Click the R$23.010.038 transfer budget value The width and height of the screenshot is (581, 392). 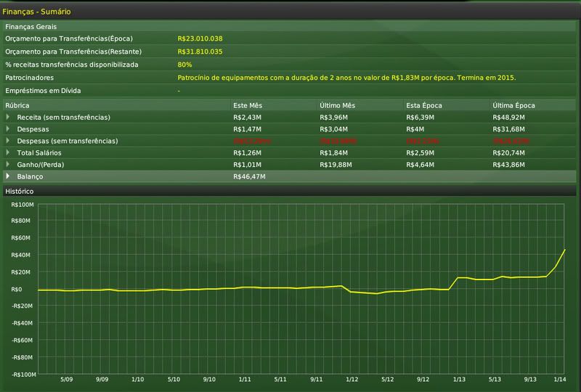[x=200, y=38]
